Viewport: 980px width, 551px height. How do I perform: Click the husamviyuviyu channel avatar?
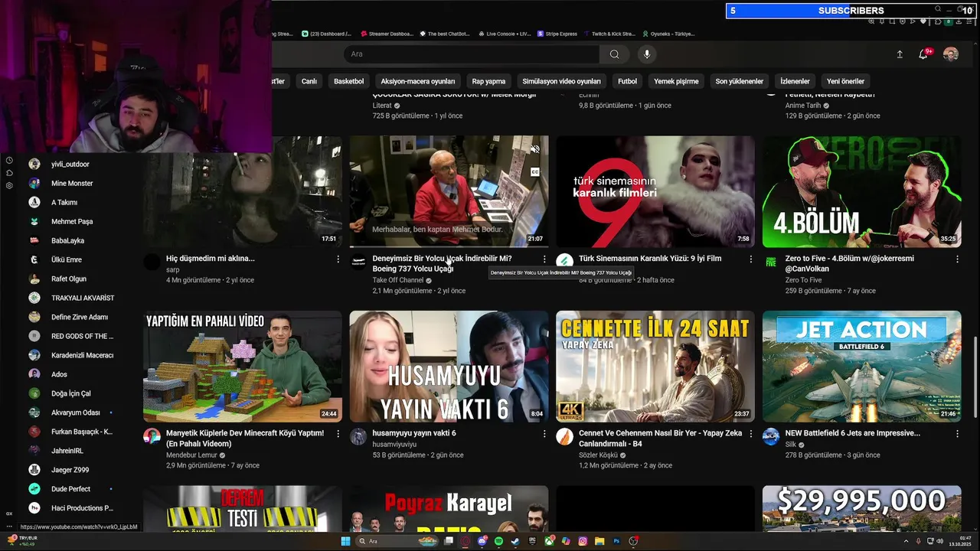[x=358, y=436]
